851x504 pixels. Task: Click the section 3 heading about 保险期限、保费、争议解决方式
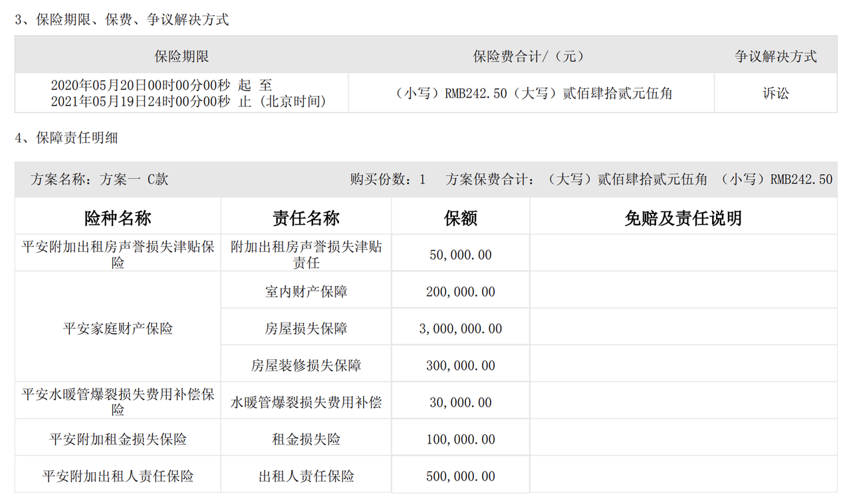coord(122,20)
